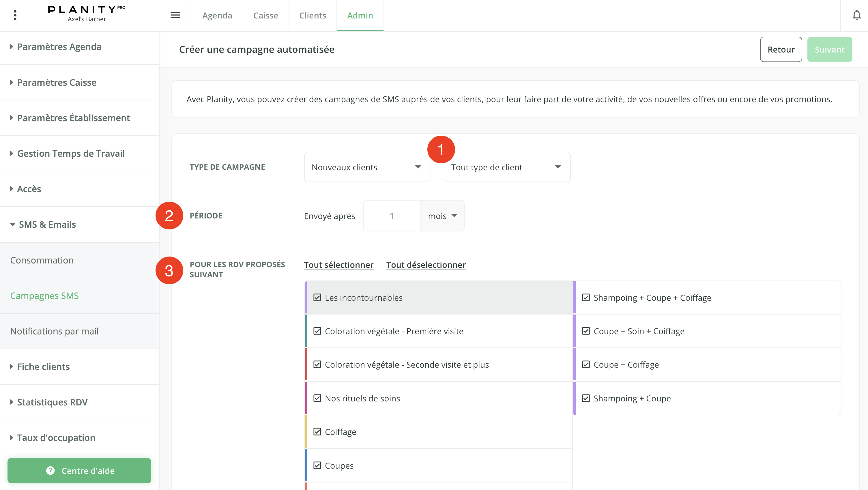Screen dimensions: 868x490
Task: Expand Paramètres Agenda section
Action: [x=59, y=47]
